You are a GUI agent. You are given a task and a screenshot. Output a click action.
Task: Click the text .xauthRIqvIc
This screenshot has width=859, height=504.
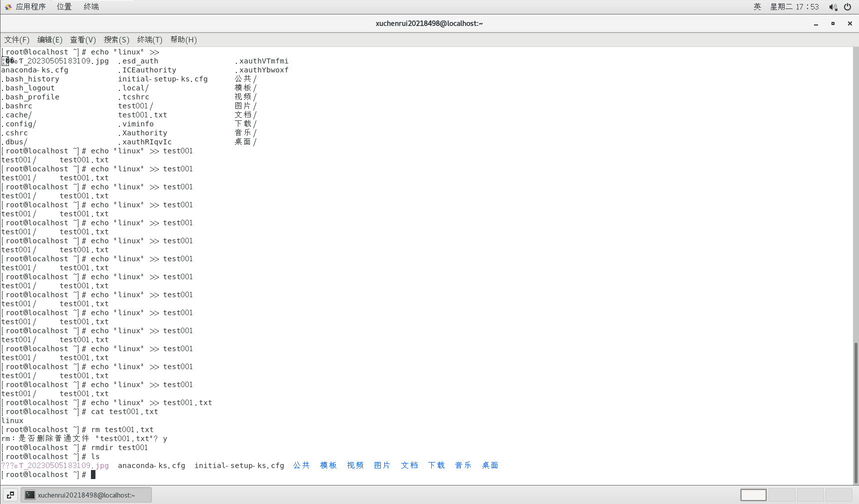coord(145,142)
